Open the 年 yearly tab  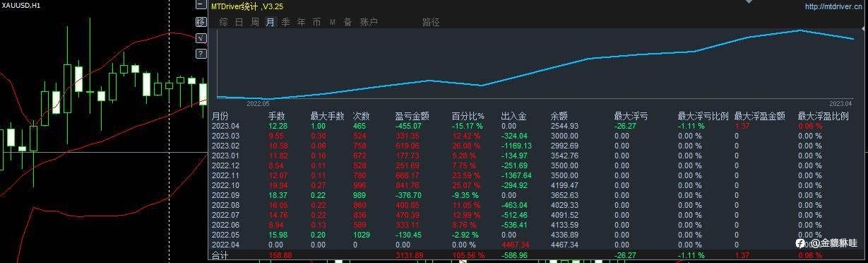[x=301, y=22]
